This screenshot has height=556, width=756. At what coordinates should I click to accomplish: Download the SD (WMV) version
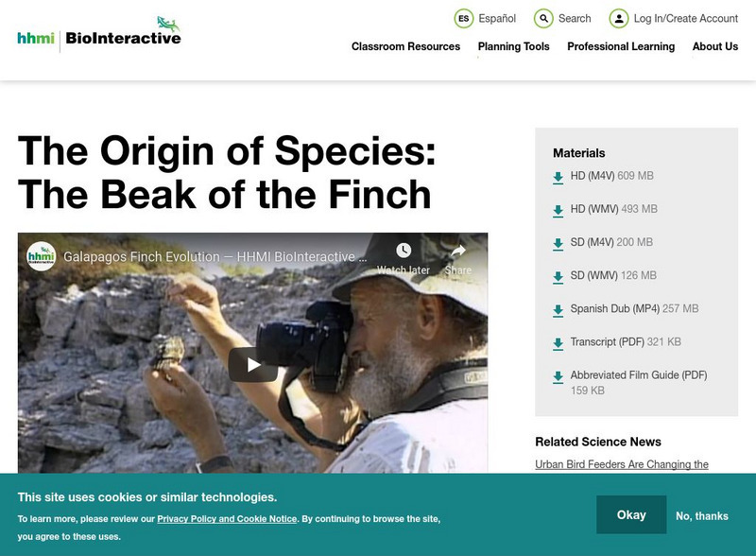(587, 273)
